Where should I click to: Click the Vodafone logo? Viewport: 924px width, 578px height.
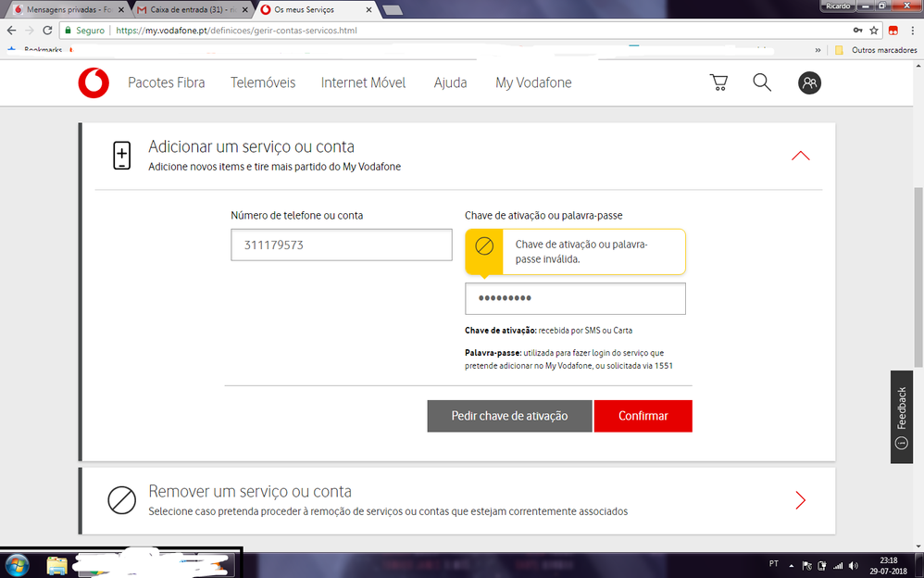click(94, 82)
